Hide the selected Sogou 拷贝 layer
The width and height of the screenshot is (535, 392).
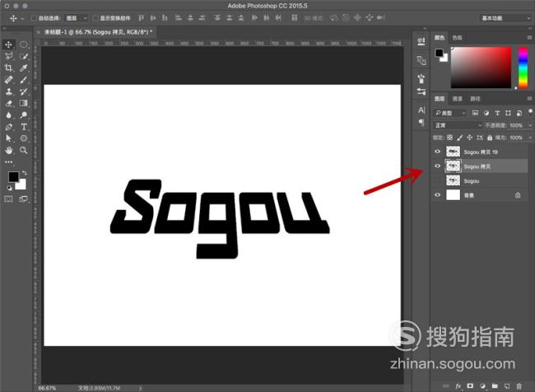click(x=437, y=166)
